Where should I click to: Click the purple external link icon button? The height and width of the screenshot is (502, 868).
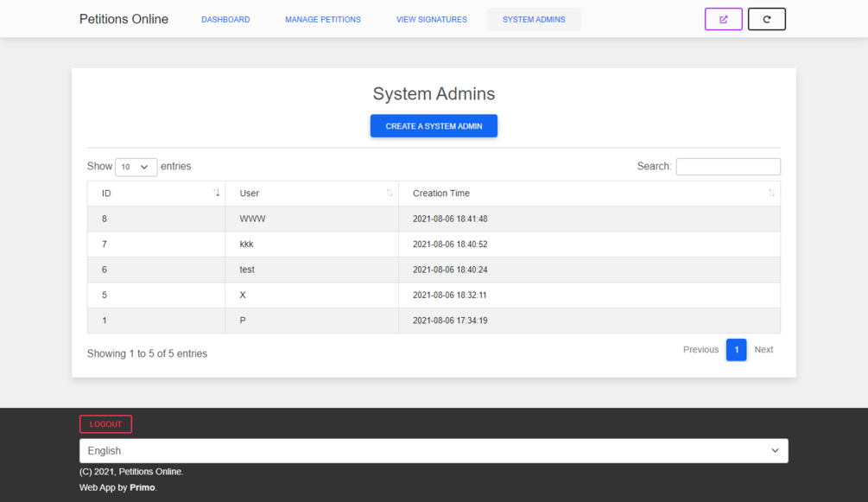pos(723,19)
